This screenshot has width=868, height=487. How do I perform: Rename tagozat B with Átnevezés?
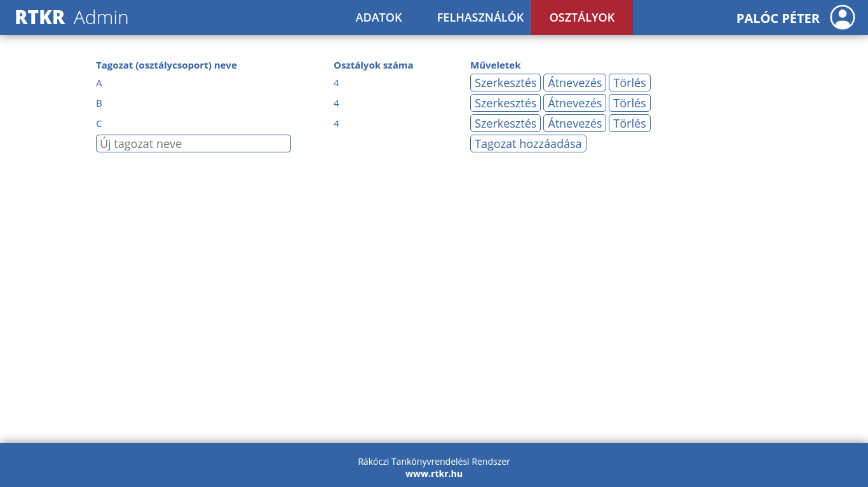(x=574, y=103)
